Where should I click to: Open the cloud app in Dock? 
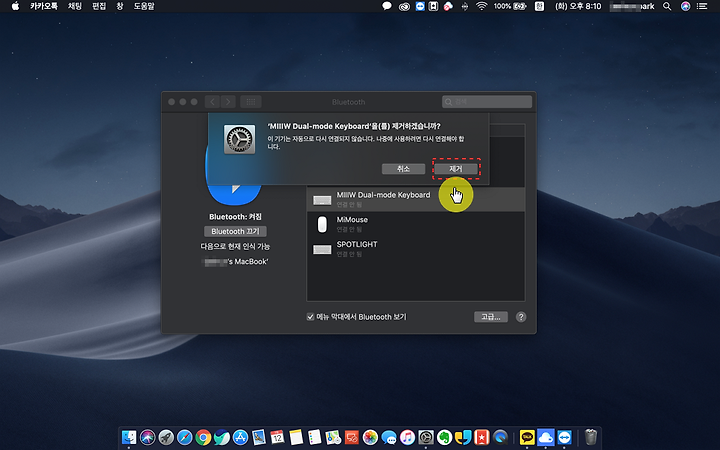[x=546, y=437]
